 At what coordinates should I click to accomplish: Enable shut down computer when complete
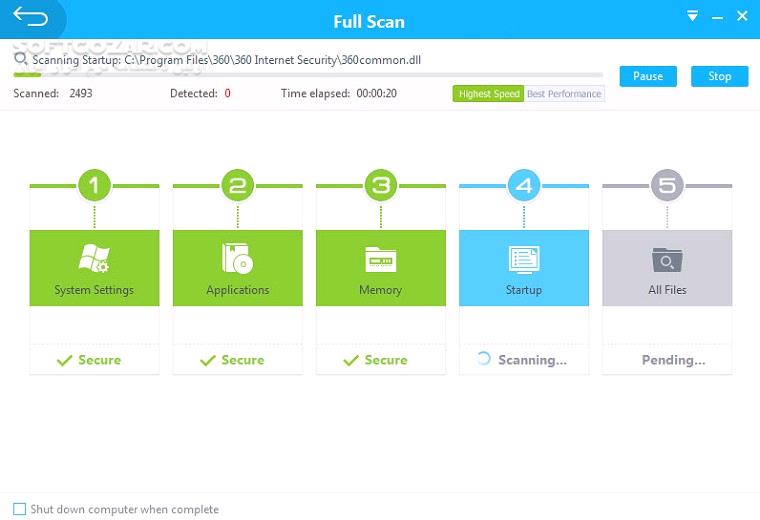click(19, 509)
